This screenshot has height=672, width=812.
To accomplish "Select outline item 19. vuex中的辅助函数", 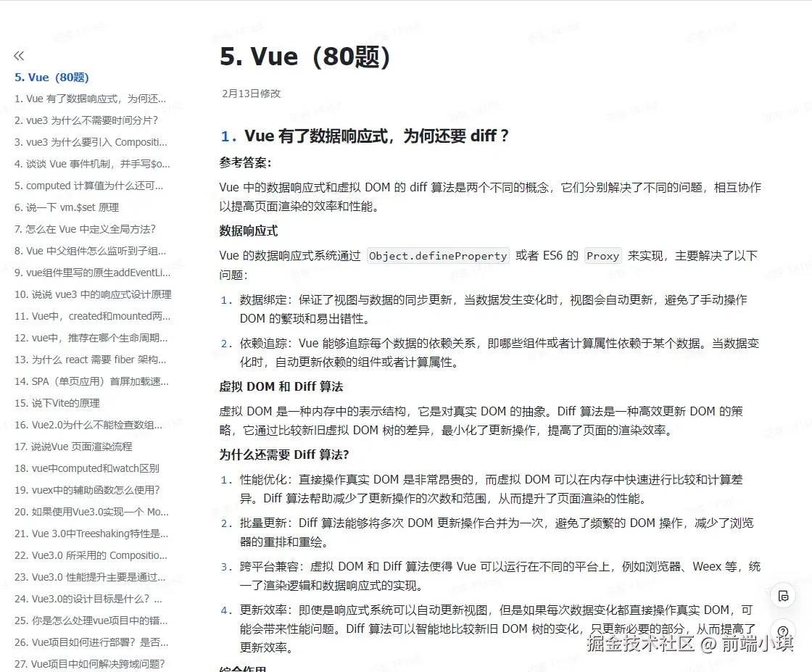I will click(87, 490).
